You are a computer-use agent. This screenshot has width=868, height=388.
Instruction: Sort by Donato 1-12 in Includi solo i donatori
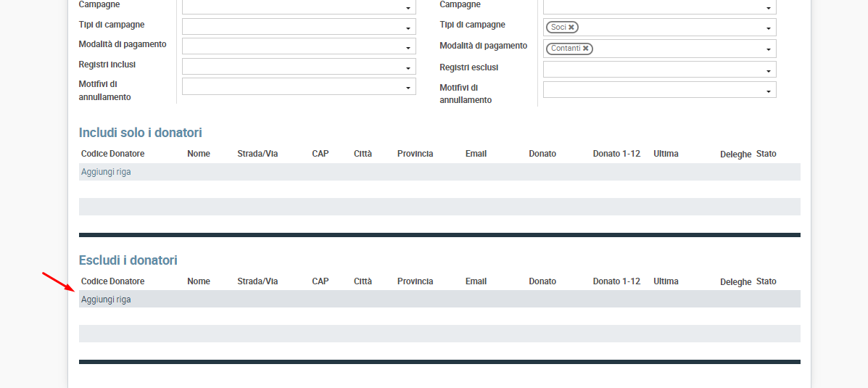point(616,154)
